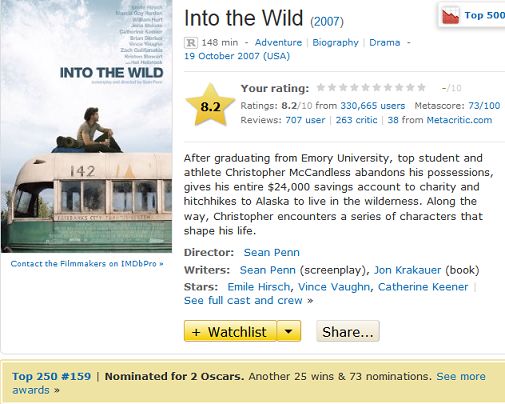Open director Sean Penn's page
Screen dimensions: 505x404
point(272,252)
